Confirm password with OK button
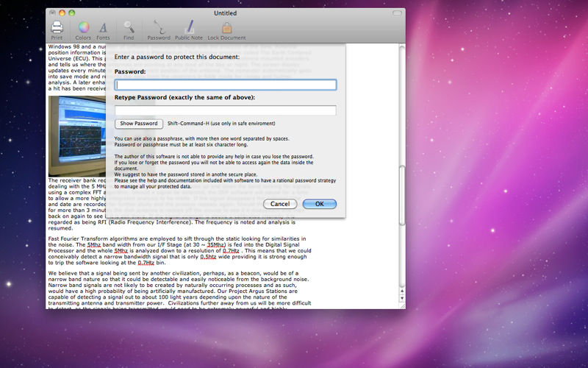588x368 pixels. click(x=320, y=204)
